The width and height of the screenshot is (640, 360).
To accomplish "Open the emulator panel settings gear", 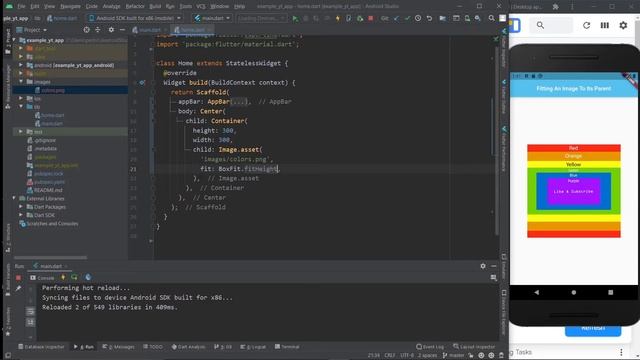I will tap(623, 25).
